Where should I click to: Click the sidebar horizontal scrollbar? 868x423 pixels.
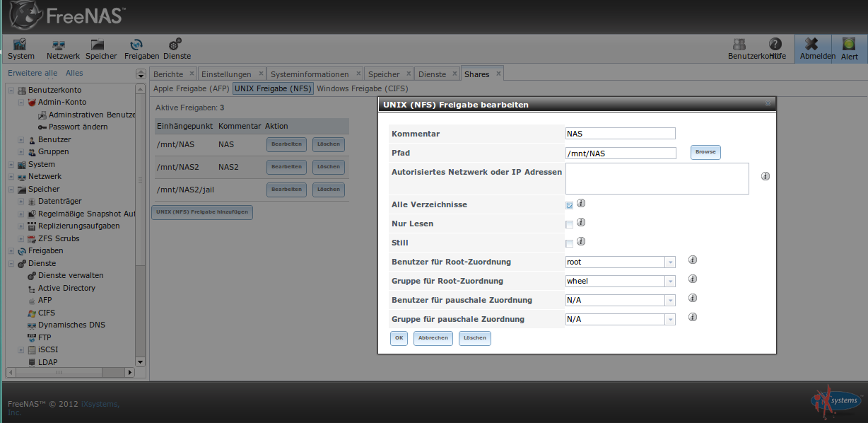(x=59, y=372)
